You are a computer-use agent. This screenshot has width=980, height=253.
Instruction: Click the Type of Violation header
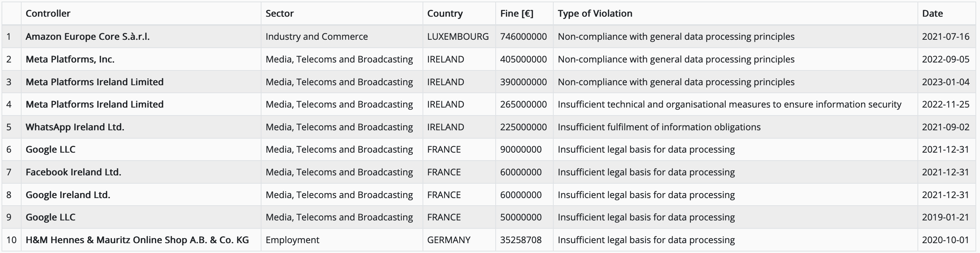click(595, 14)
